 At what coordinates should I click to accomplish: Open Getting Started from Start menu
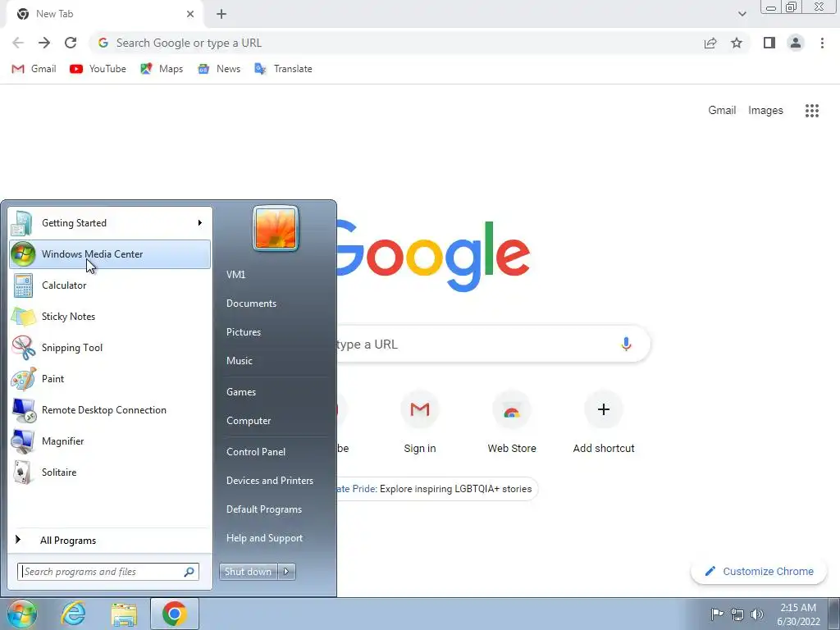pyautogui.click(x=110, y=223)
